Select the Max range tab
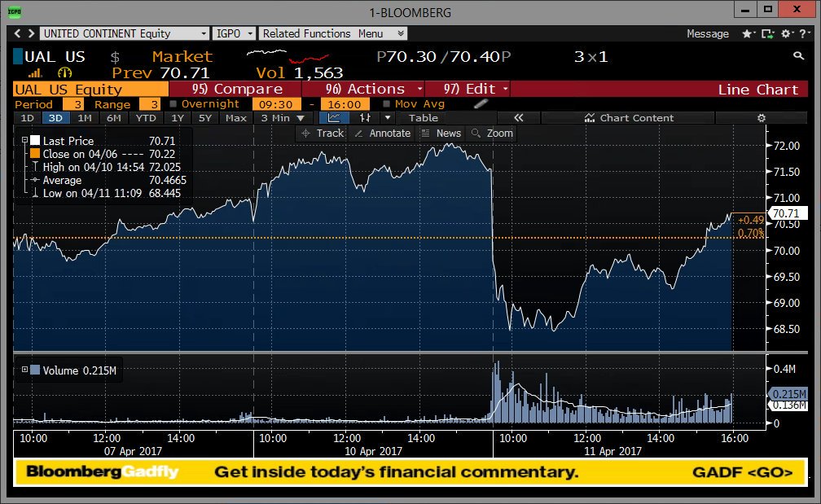This screenshot has width=821, height=504. click(236, 118)
